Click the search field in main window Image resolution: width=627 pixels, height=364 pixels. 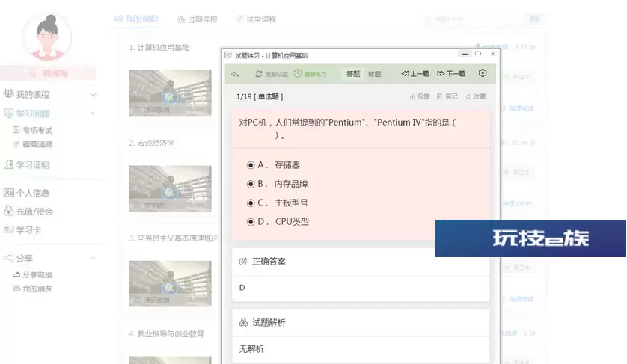tap(472, 19)
